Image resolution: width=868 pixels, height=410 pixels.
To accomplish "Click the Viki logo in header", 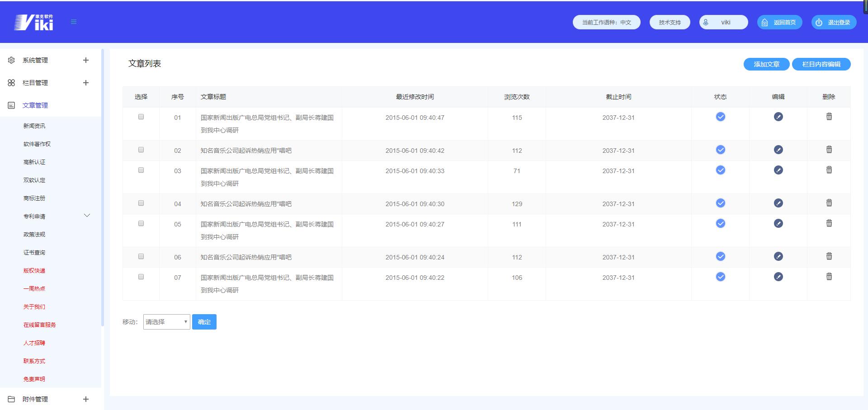I will [34, 22].
